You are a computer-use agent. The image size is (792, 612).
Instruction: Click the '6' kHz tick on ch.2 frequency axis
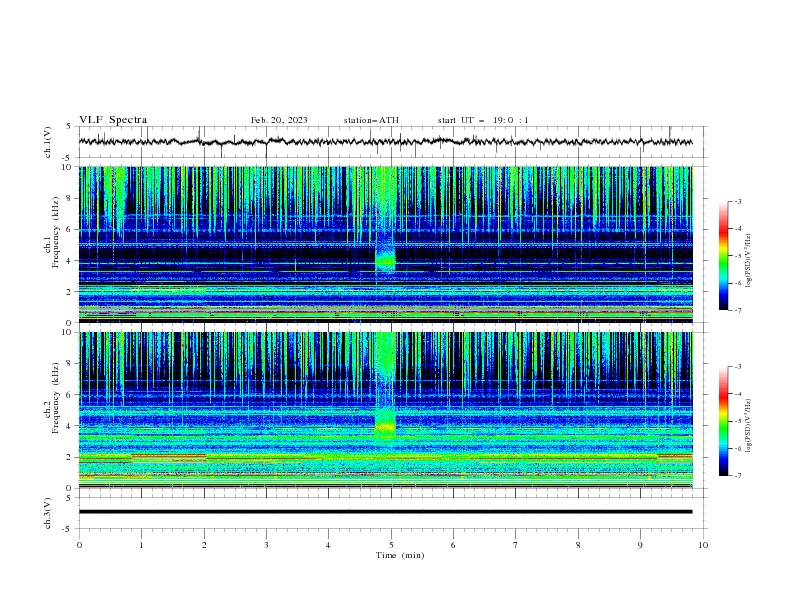coord(70,395)
